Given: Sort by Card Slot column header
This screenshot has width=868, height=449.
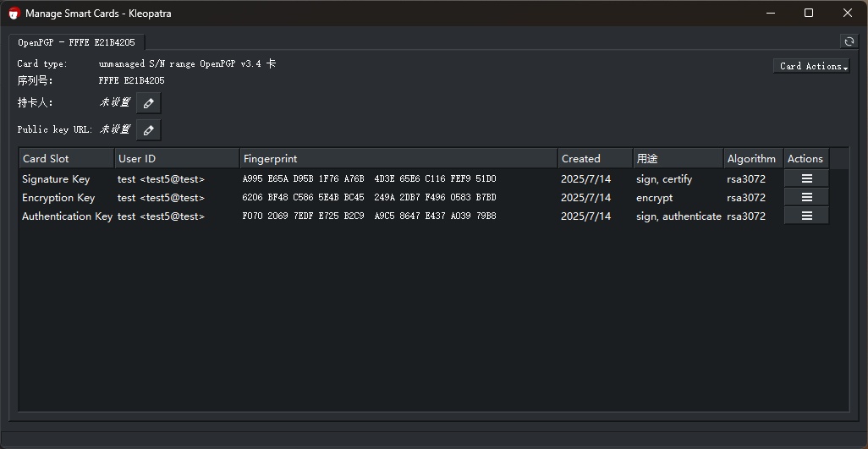Looking at the screenshot, I should tap(66, 159).
